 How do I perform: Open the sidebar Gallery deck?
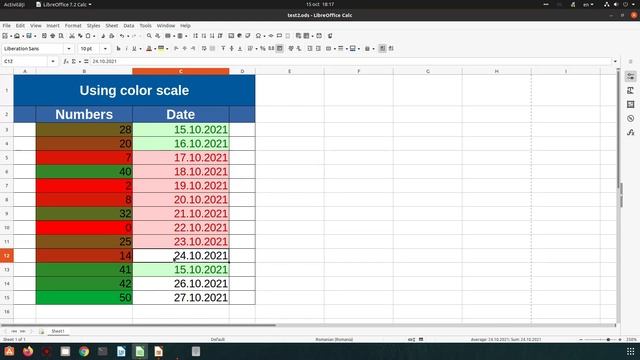click(x=631, y=104)
